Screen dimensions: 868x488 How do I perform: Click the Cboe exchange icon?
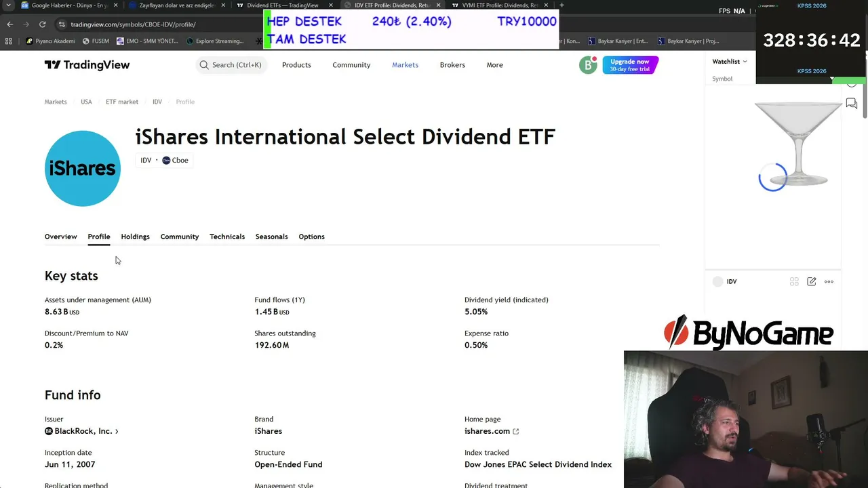166,161
